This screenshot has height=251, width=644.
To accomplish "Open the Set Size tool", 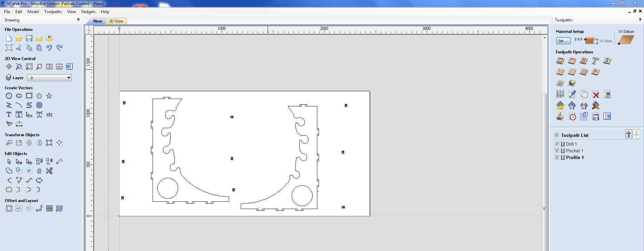I will click(19, 143).
